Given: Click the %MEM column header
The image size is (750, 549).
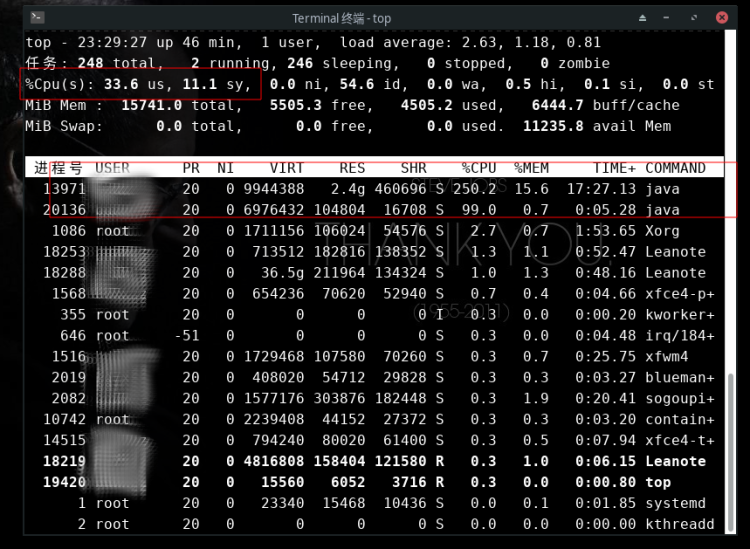Looking at the screenshot, I should (531, 168).
